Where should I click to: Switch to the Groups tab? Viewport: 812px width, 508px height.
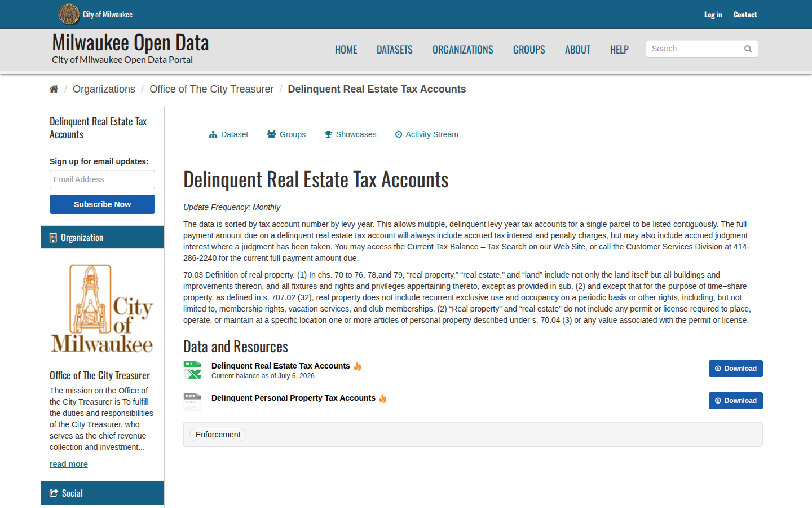286,134
